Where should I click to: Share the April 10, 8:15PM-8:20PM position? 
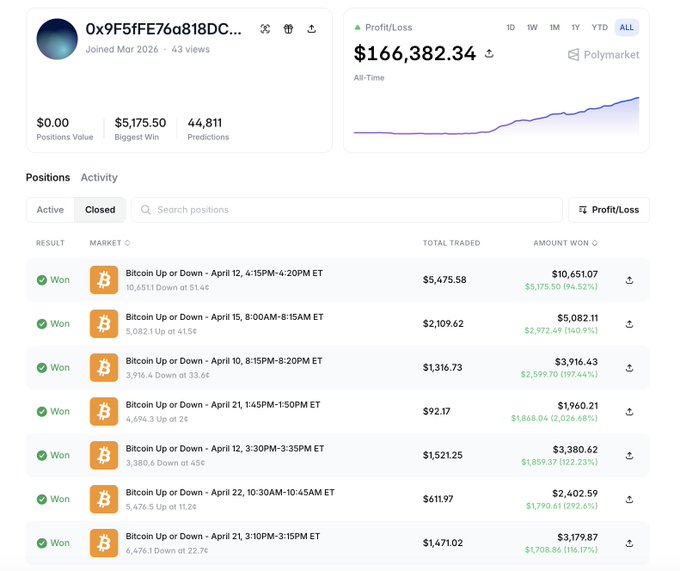(630, 368)
